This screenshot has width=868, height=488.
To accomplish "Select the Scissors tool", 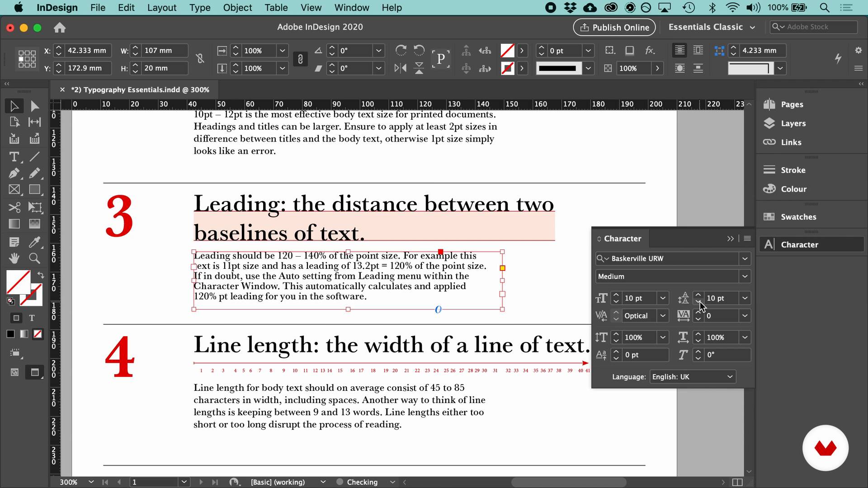I will (14, 207).
